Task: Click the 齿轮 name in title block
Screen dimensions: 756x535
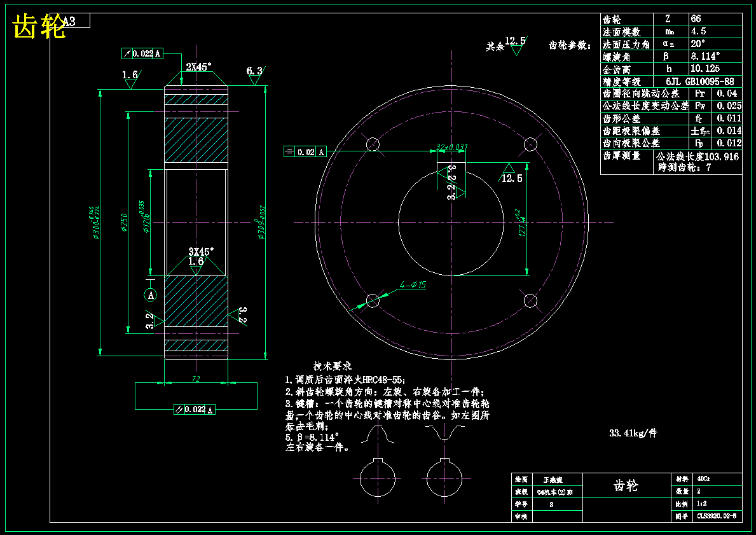Action: click(626, 486)
